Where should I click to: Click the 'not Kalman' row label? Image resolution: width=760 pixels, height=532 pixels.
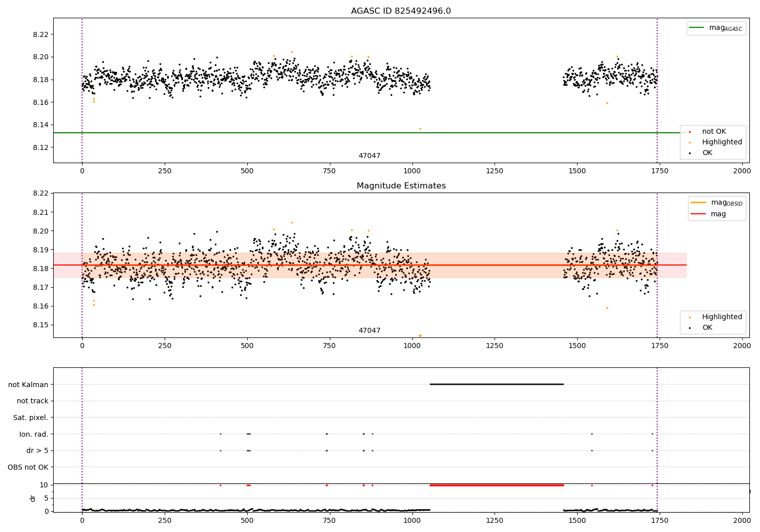pos(28,385)
